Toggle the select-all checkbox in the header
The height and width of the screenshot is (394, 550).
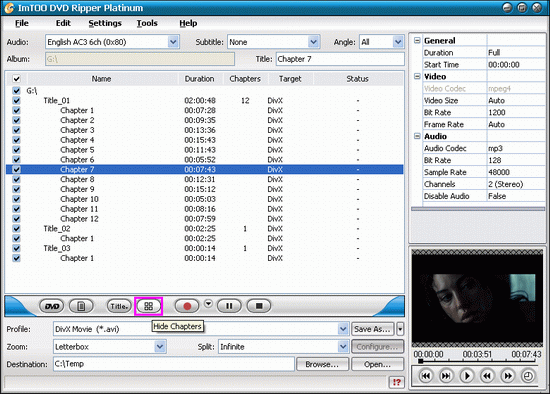[x=16, y=79]
